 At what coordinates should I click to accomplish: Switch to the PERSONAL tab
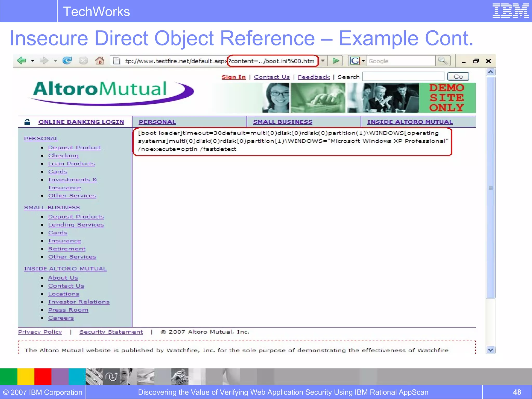157,122
